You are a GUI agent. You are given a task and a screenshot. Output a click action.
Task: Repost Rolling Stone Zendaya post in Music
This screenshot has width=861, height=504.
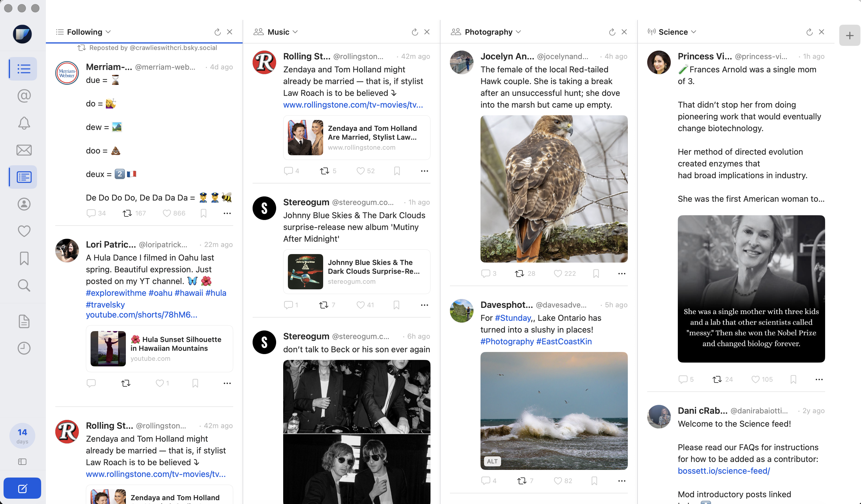coord(324,171)
